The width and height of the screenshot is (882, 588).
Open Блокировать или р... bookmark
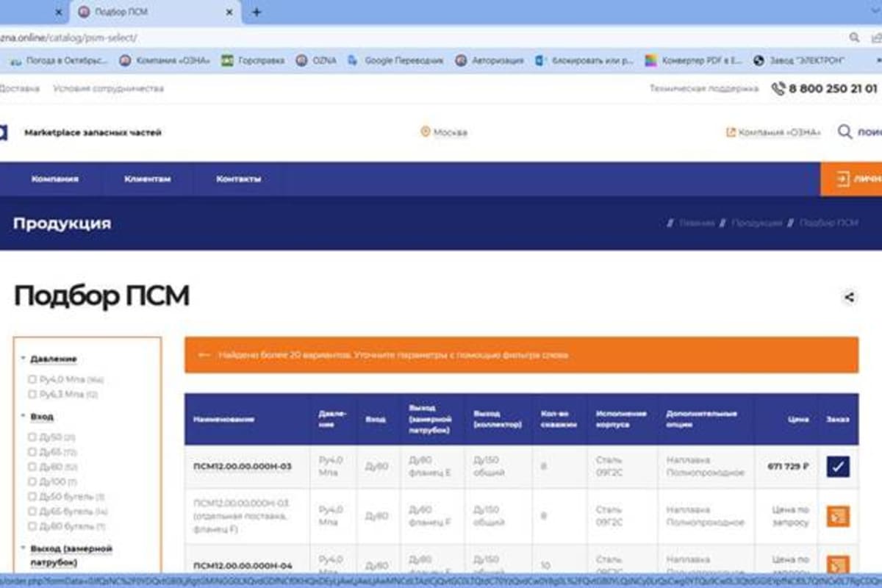tap(584, 61)
